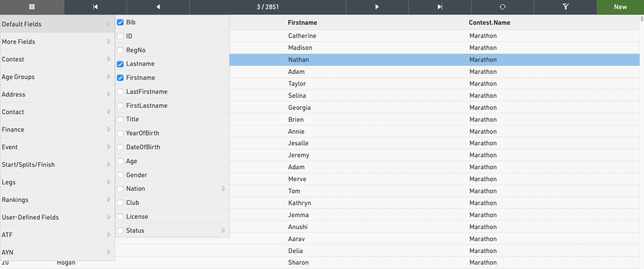Select the row with firstname Georgia
The width and height of the screenshot is (644, 269).
299,108
